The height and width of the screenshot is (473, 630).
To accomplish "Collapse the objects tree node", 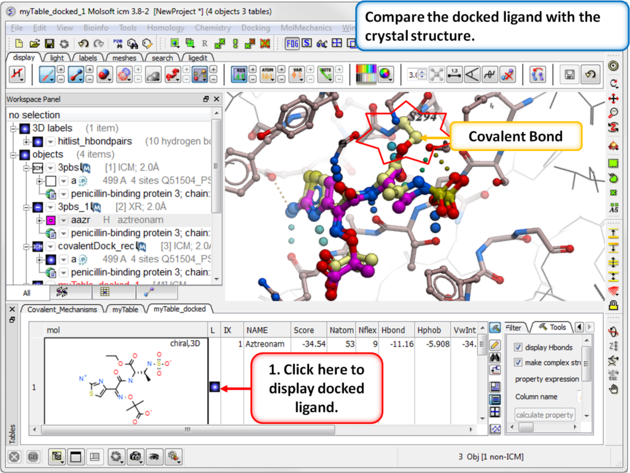I will coord(13,154).
